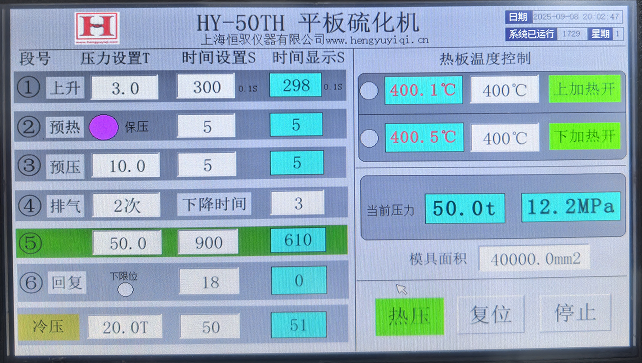This screenshot has height=363, width=642.
Task: Edit the 下降时间 value field 3
Action: point(298,203)
